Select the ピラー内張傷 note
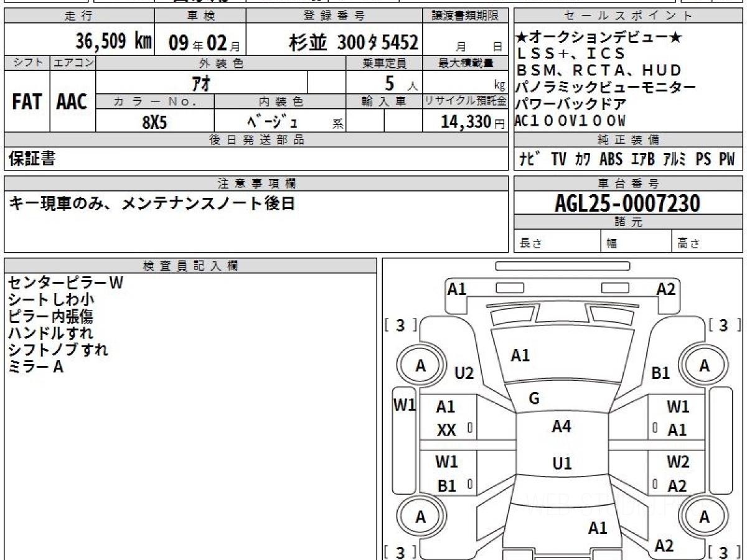The width and height of the screenshot is (747, 560). click(x=51, y=316)
